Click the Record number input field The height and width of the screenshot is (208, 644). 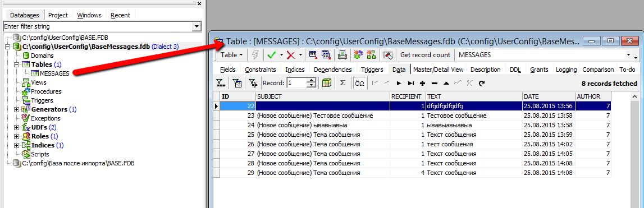[296, 83]
